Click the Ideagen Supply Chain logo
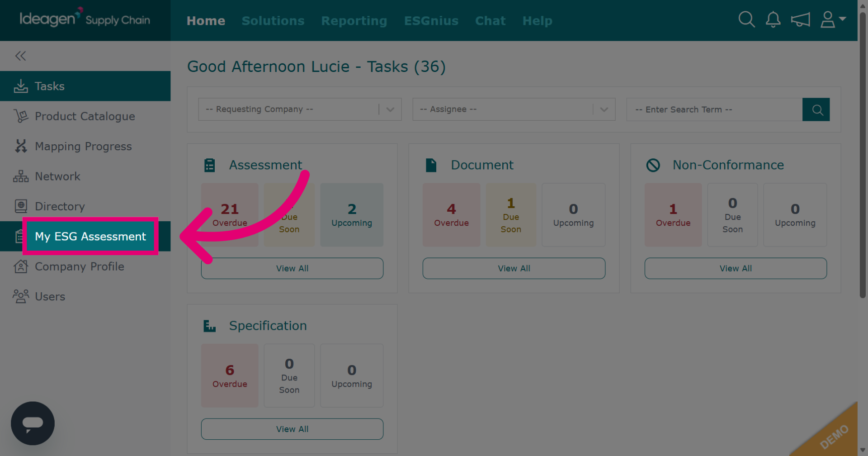This screenshot has width=868, height=456. (85, 18)
